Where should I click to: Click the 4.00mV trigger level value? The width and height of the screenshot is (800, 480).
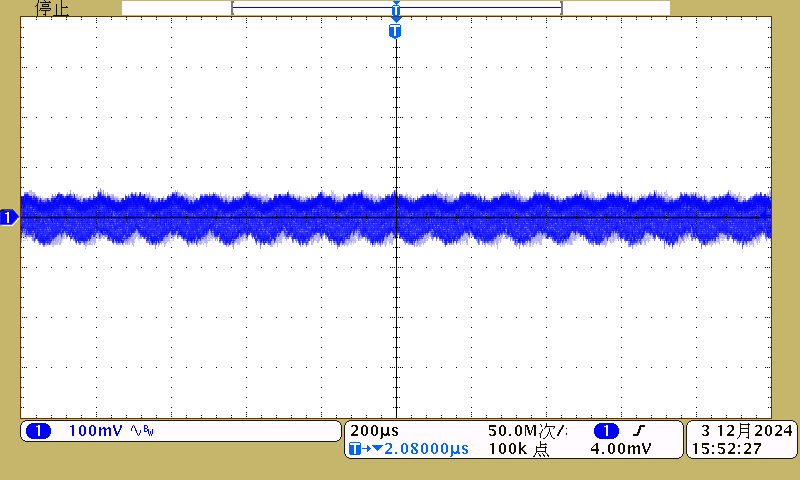point(620,450)
